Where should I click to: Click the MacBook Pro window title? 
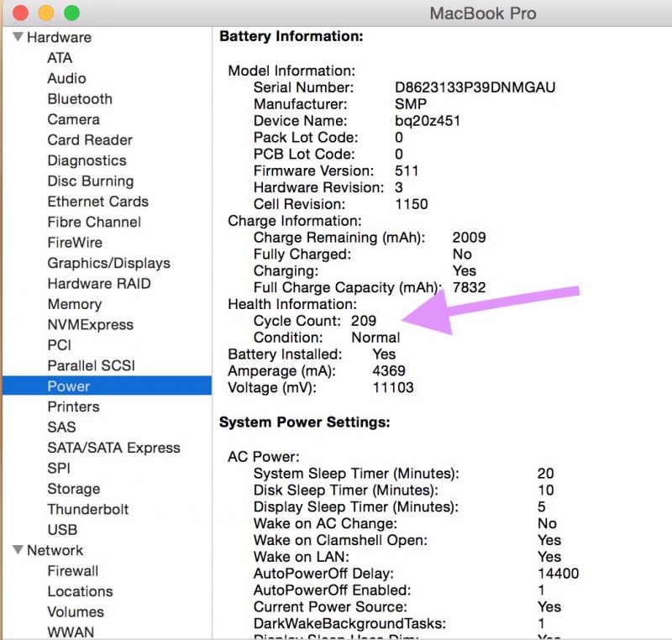pos(483,13)
